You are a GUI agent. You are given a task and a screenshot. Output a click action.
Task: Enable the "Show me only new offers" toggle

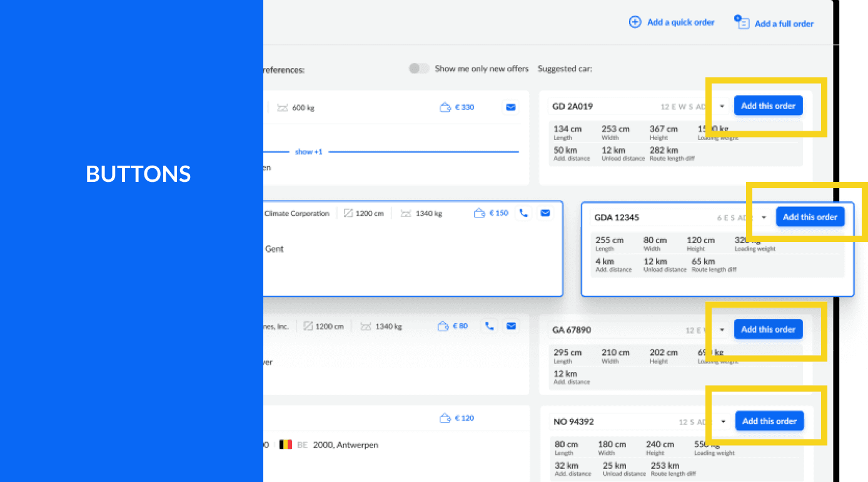point(418,68)
